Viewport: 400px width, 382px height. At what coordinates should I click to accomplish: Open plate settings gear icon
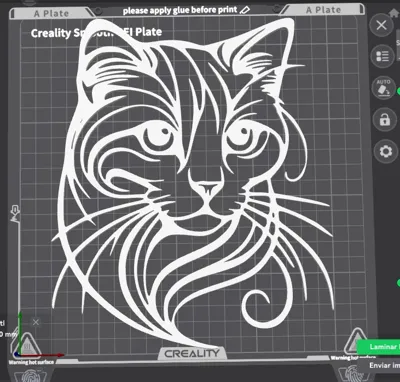pyautogui.click(x=386, y=151)
